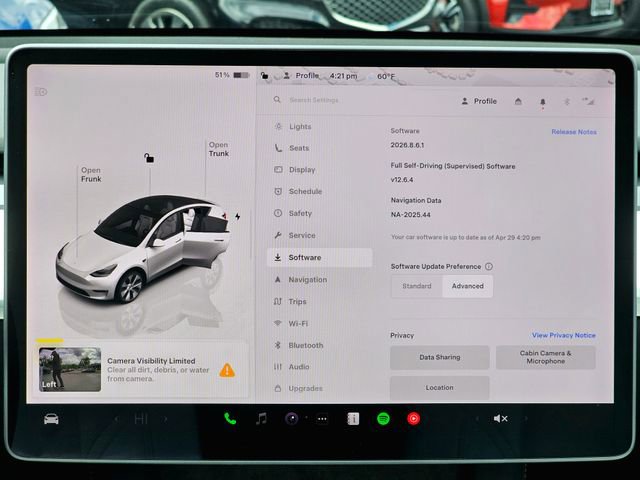Open Cabin Camera & Microphone settings
The image size is (640, 480).
(x=546, y=357)
